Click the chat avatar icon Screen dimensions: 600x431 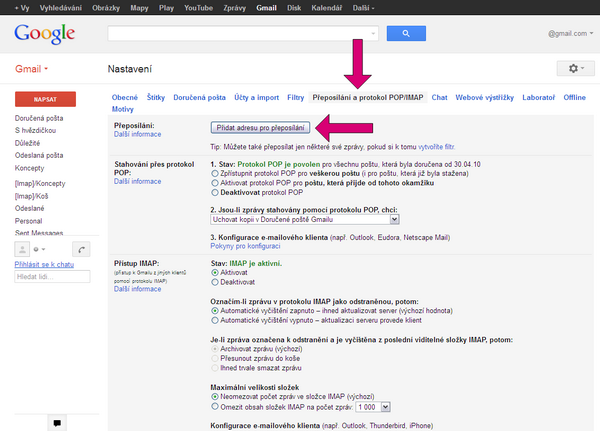click(x=22, y=249)
